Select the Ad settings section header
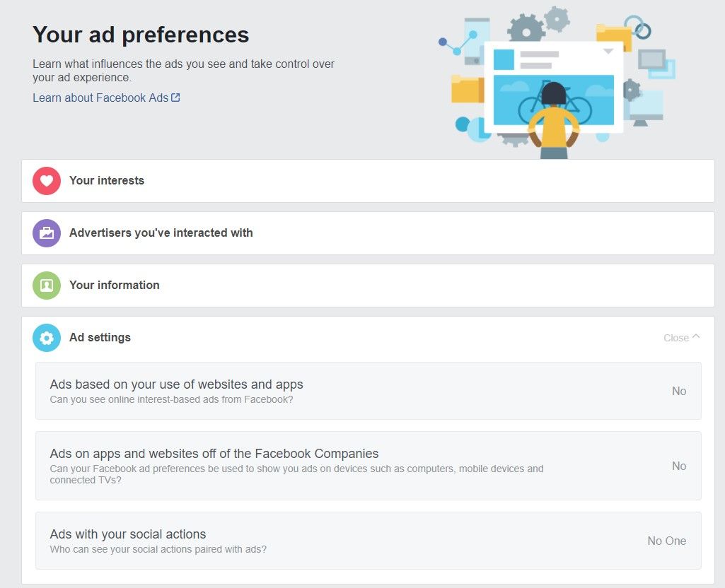This screenshot has width=725, height=588. pos(100,337)
